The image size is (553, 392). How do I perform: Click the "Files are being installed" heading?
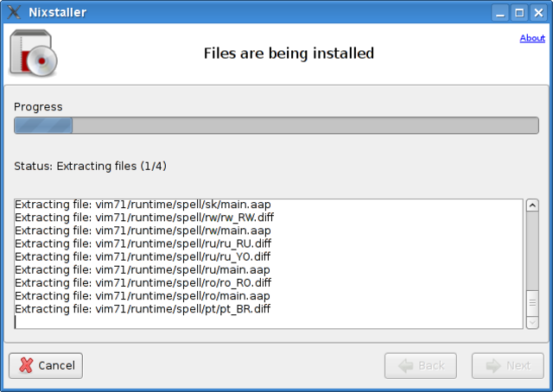(289, 54)
